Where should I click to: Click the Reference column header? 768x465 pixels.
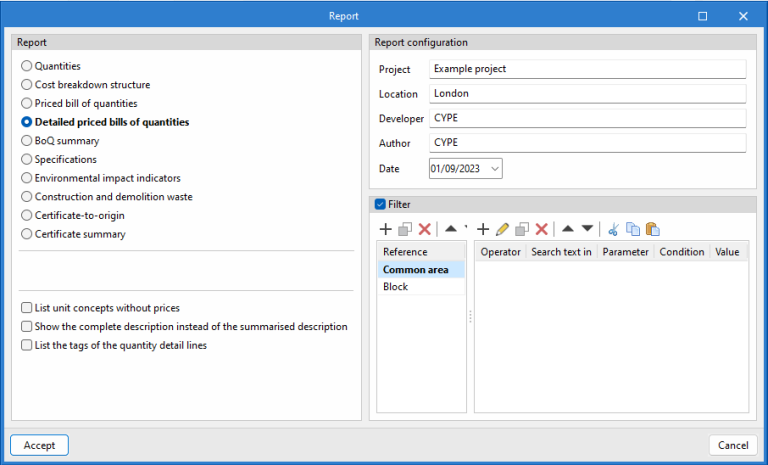click(421, 252)
